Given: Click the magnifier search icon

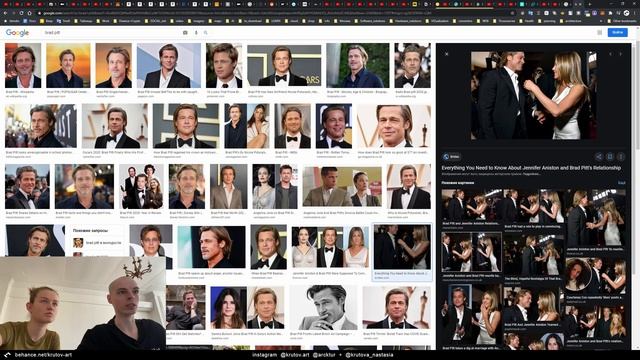Looking at the screenshot, I should click(206, 33).
